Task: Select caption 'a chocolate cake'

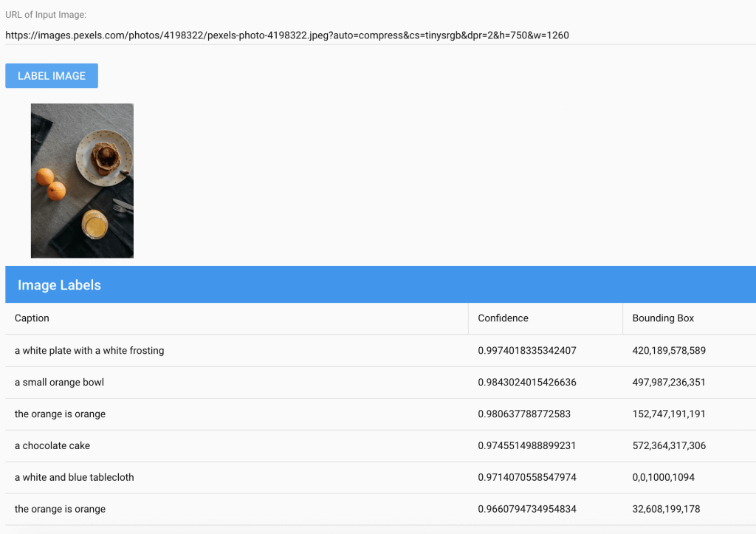Action: [x=52, y=445]
